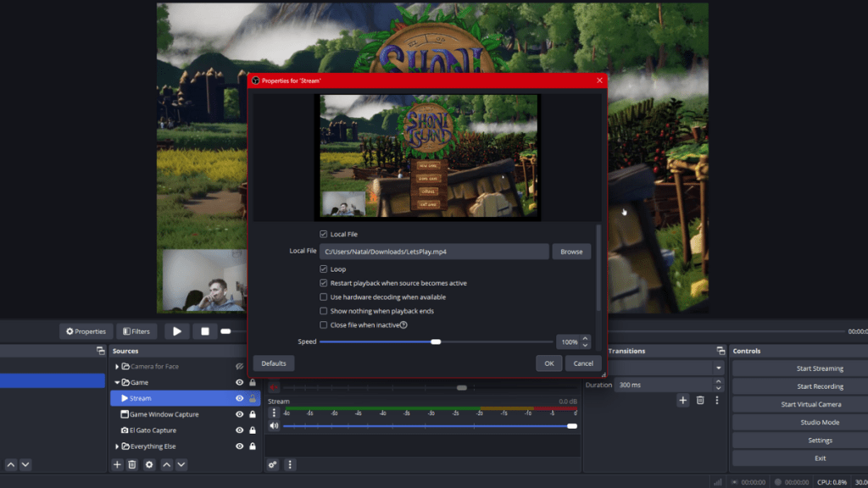The height and width of the screenshot is (488, 868).
Task: Toggle lock on El Gato Capture
Action: coord(253,430)
